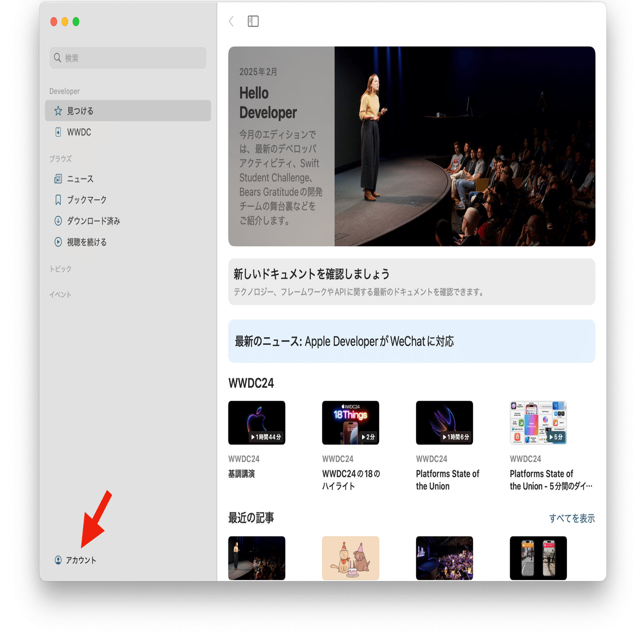This screenshot has width=644, height=644.
Task: Click the bookmark icon beside ブックマーク
Action: [58, 200]
